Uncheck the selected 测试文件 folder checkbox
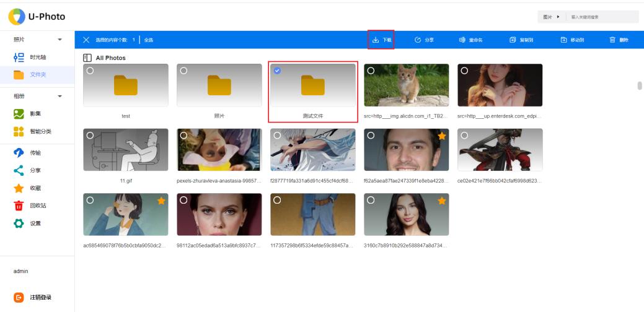The width and height of the screenshot is (644, 312). 277,71
